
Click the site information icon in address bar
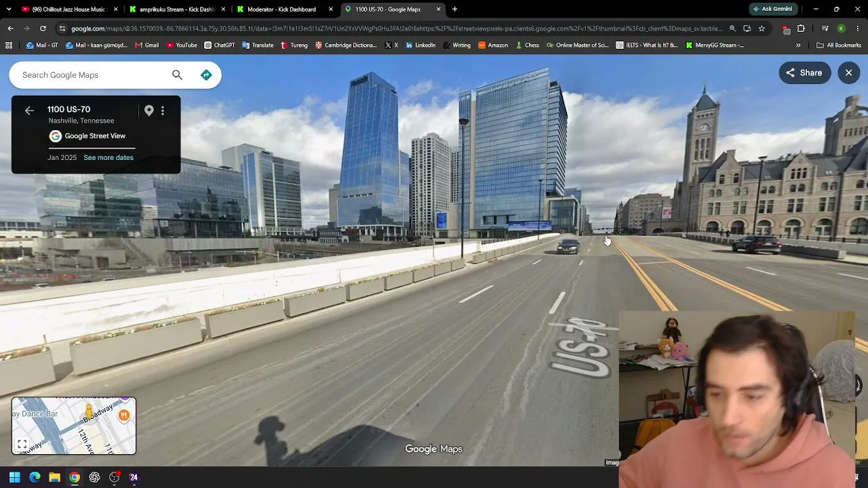tap(62, 28)
